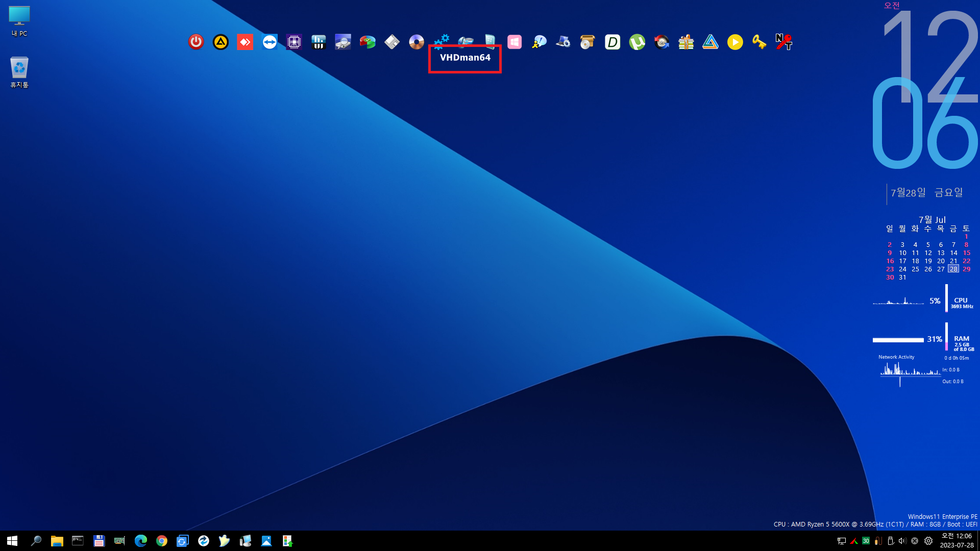Open the blue sync-window taskbar icon
Viewport: 980px width, 551px height.
tap(182, 541)
